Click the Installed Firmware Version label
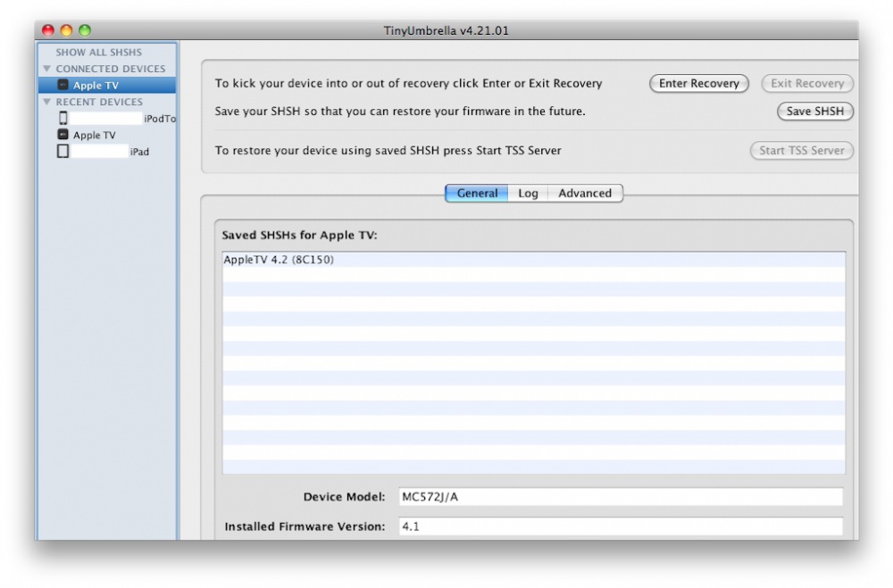 click(305, 526)
